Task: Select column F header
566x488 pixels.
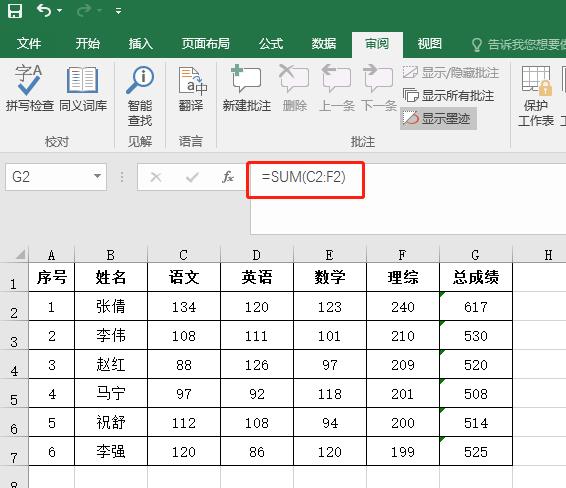Action: pyautogui.click(x=402, y=255)
